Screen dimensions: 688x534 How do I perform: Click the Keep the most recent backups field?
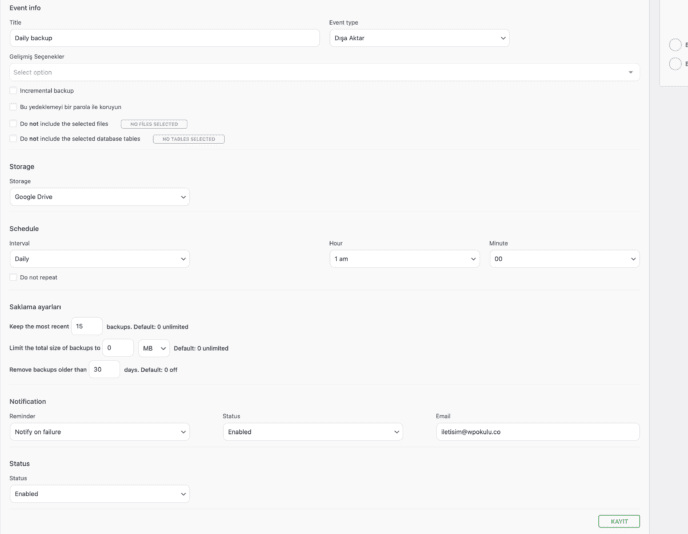pos(87,326)
